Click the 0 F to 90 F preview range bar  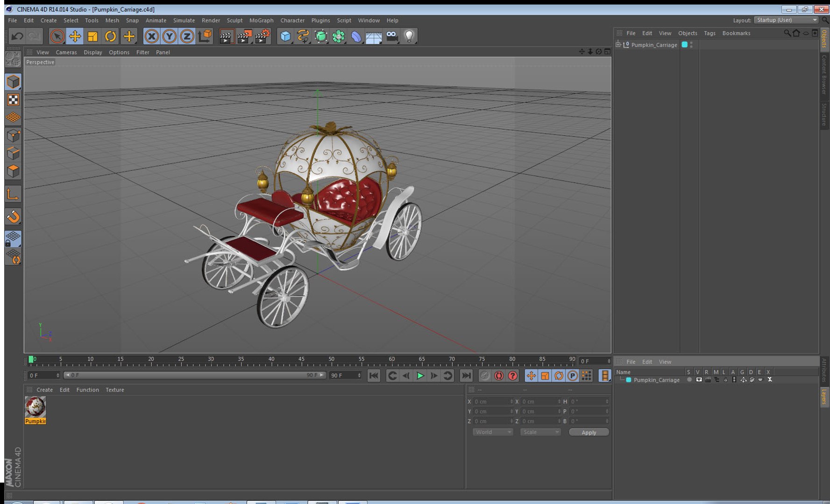tap(194, 375)
